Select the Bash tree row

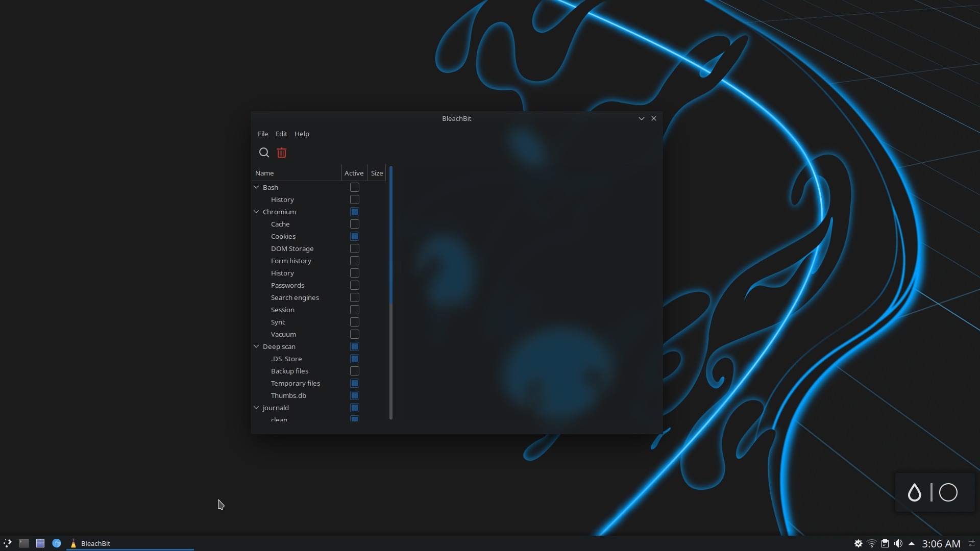point(320,187)
